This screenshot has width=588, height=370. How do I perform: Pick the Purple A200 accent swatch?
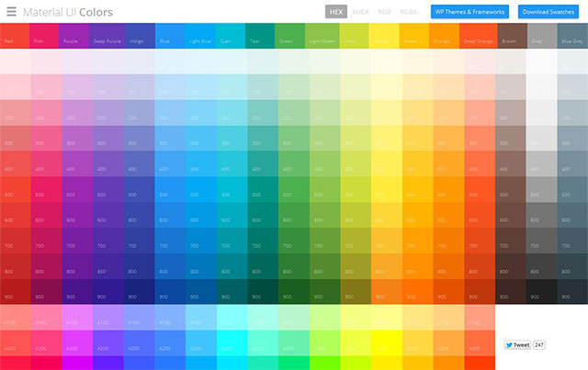pyautogui.click(x=77, y=343)
